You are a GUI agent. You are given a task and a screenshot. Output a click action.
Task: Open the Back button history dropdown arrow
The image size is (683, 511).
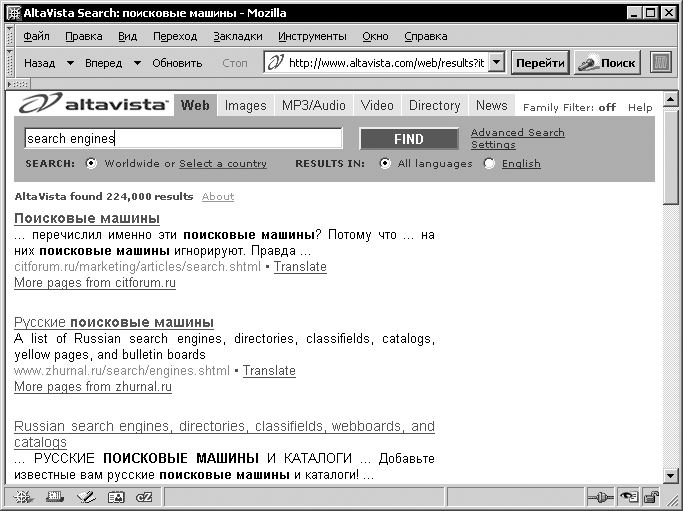pyautogui.click(x=70, y=64)
